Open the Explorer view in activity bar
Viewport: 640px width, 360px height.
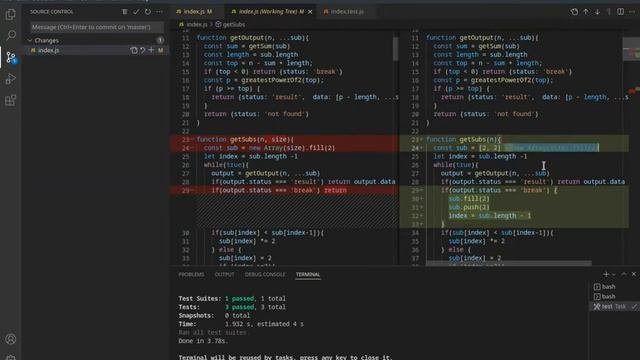[11, 14]
